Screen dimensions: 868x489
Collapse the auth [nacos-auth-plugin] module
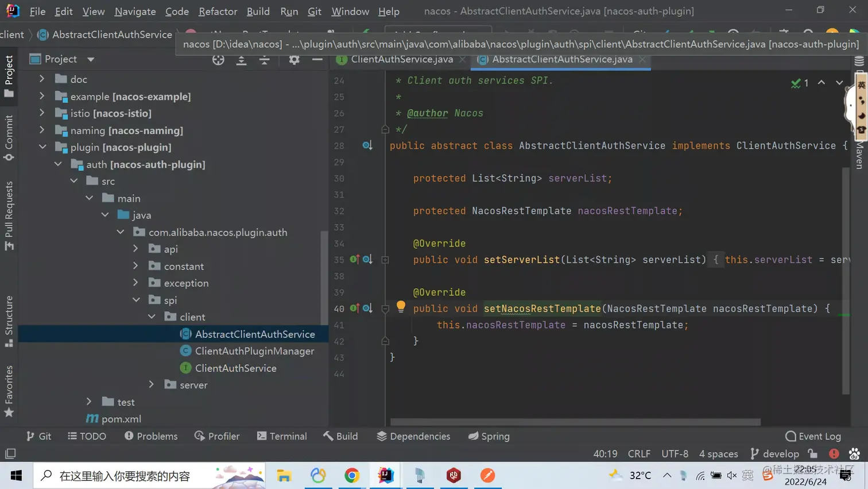58,164
